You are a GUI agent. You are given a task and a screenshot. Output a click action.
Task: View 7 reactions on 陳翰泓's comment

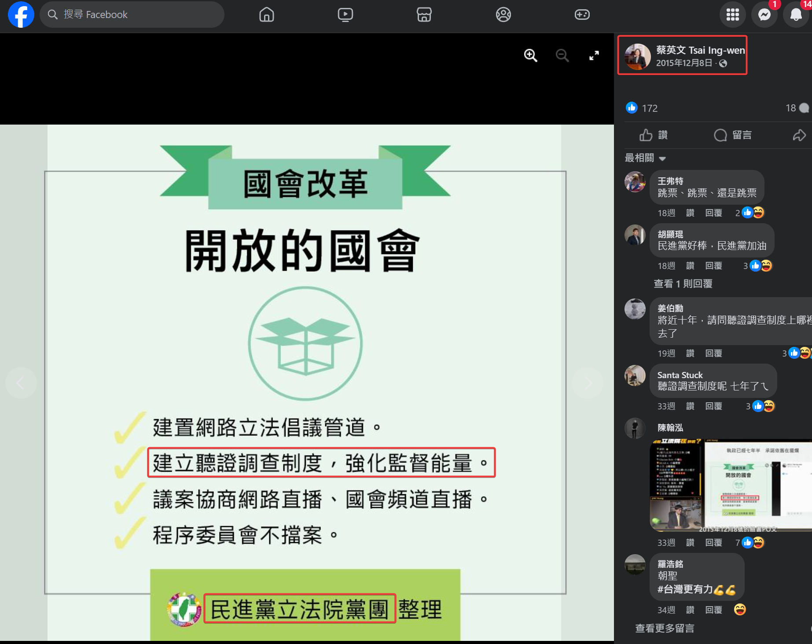click(x=750, y=542)
